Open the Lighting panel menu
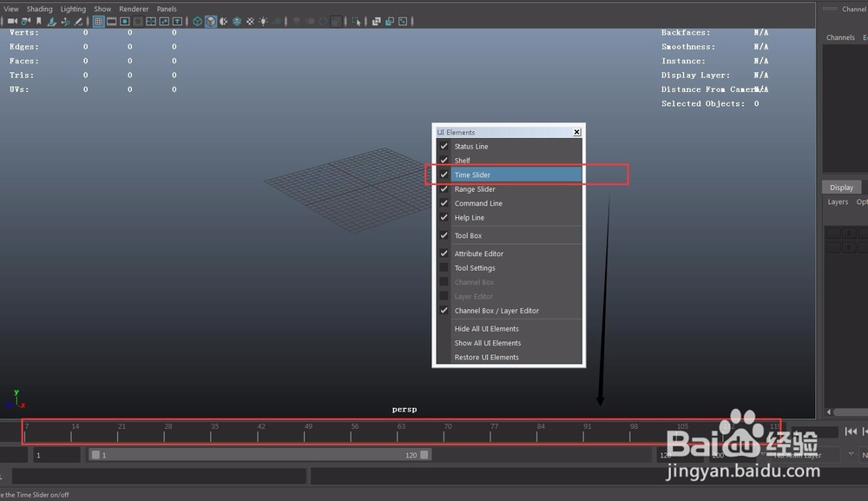The image size is (868, 501). coord(73,9)
